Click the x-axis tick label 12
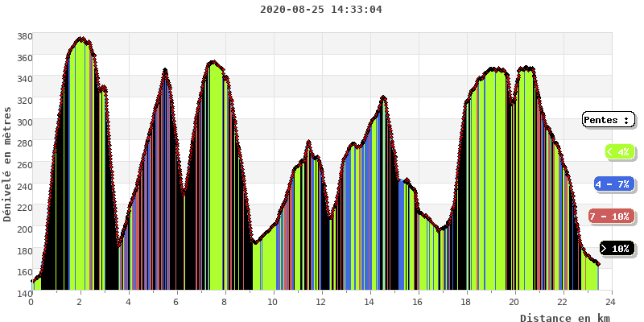Screen dimensions: 644x322 (x=321, y=303)
